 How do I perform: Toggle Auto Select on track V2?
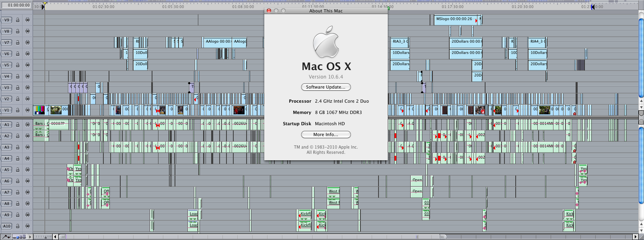(x=27, y=99)
